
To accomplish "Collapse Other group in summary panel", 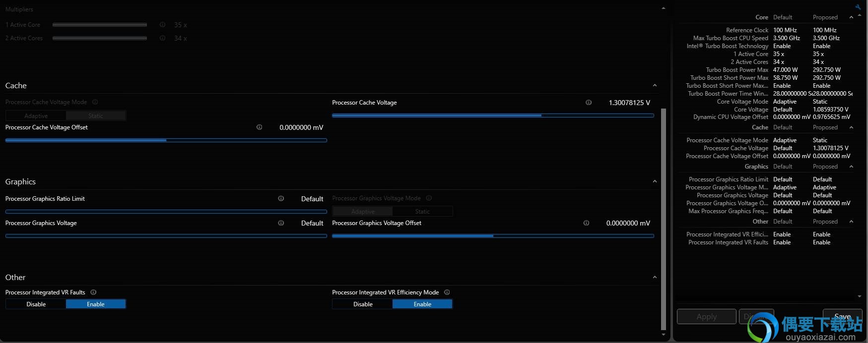I will pos(851,222).
